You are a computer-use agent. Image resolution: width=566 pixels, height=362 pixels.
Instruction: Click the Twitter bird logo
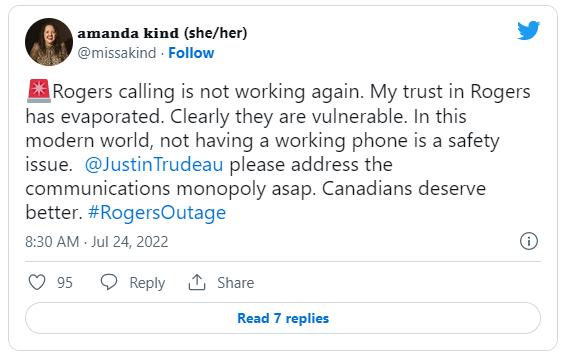pyautogui.click(x=528, y=30)
